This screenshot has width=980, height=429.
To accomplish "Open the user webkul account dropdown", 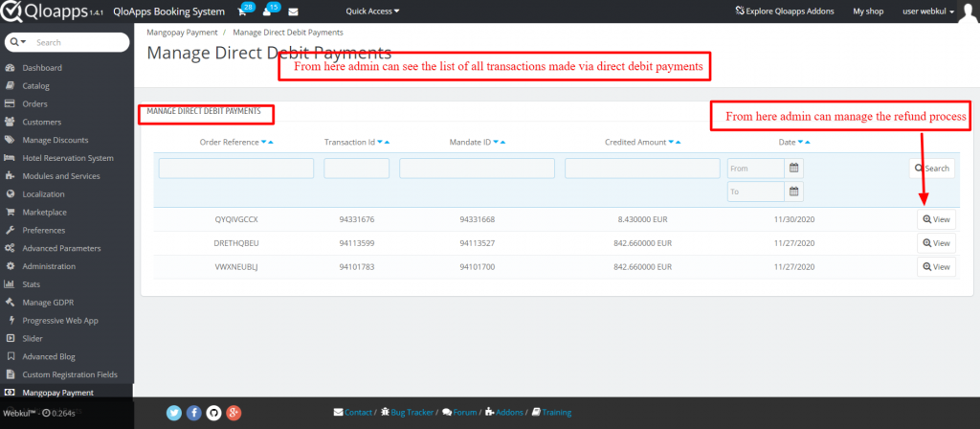I will click(x=928, y=11).
